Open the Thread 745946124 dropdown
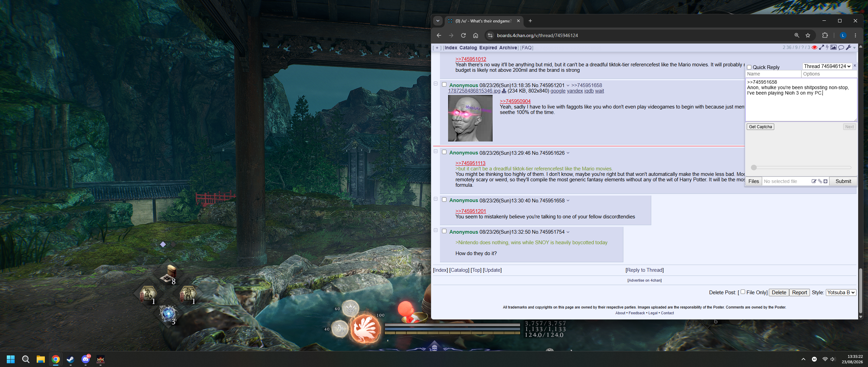 (827, 66)
